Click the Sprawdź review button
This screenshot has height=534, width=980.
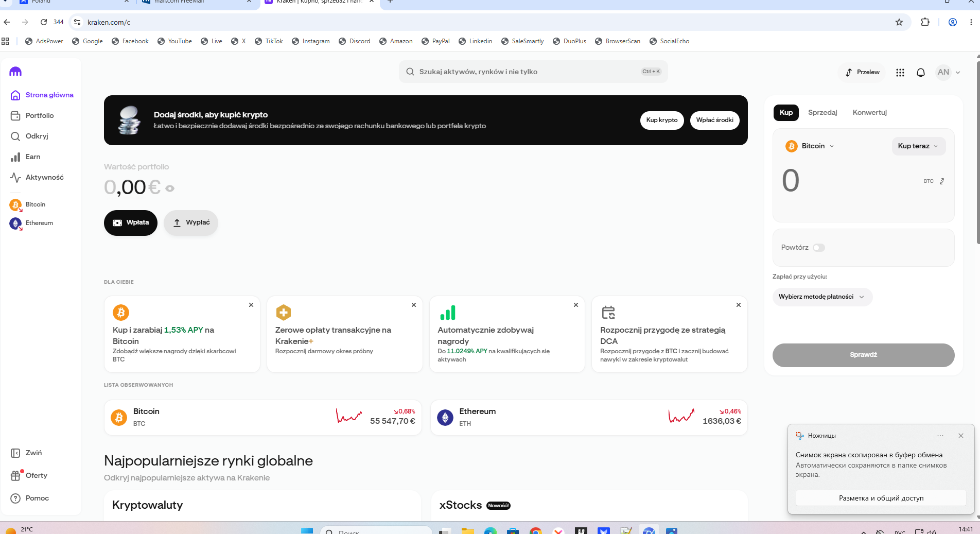coord(864,355)
